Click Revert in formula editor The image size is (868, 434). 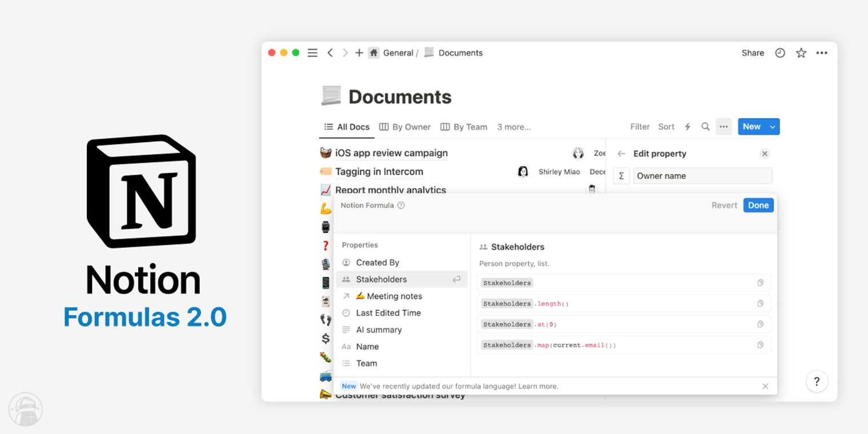click(724, 206)
